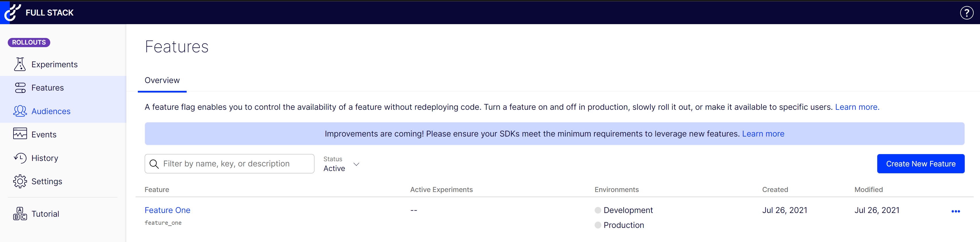Click the History clock icon
The width and height of the screenshot is (980, 242).
coord(20,158)
